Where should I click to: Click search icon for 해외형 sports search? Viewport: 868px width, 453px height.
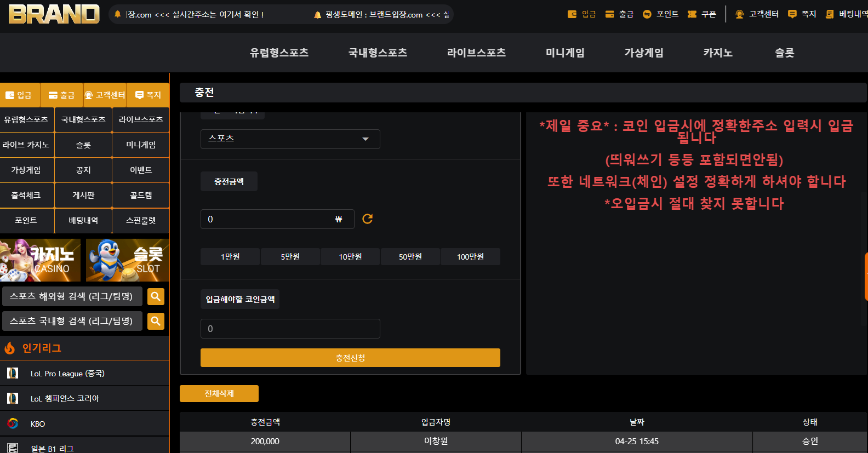coord(156,296)
